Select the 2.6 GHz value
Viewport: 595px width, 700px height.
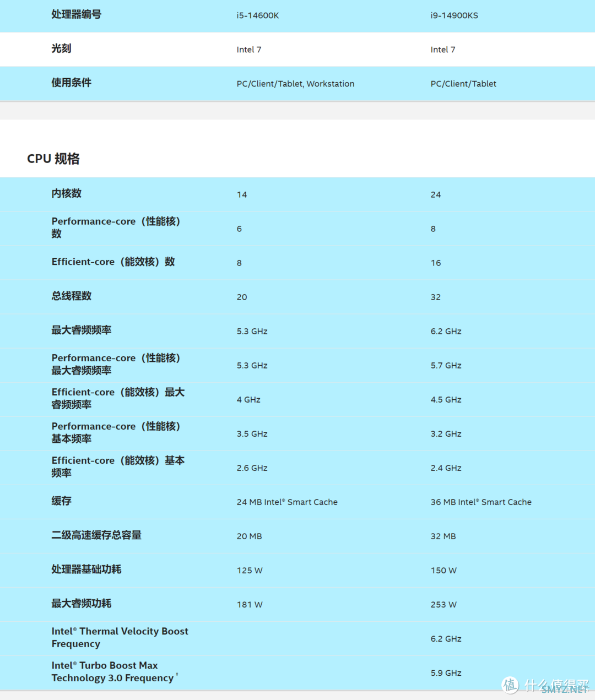point(252,468)
